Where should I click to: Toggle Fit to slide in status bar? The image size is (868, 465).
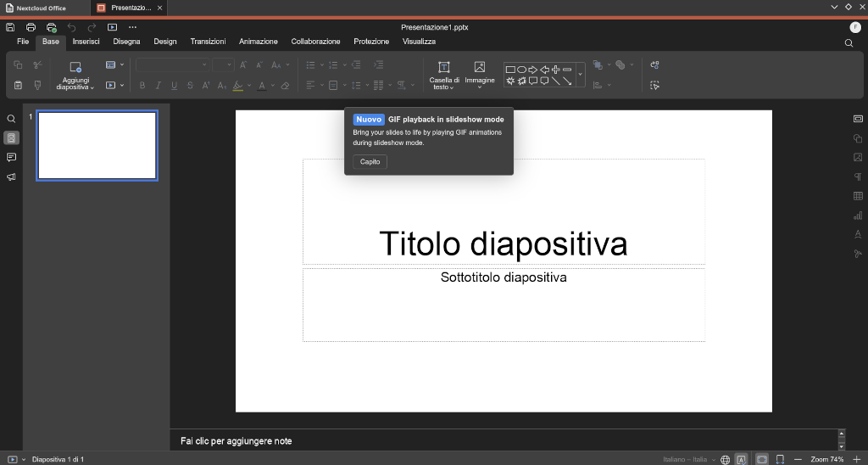[x=762, y=459]
